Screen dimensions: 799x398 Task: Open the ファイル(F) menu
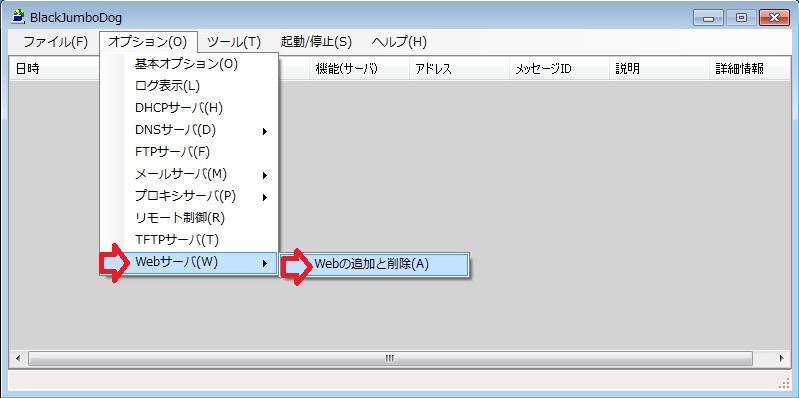click(56, 42)
